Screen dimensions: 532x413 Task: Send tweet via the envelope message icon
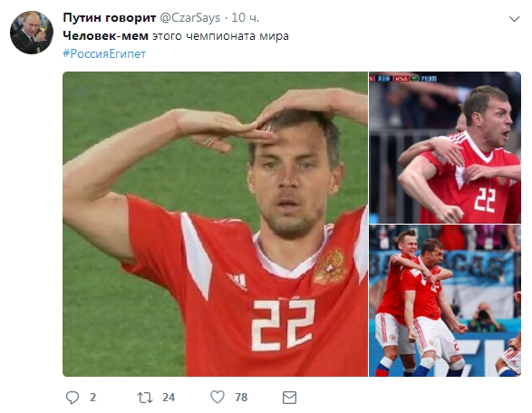click(289, 398)
